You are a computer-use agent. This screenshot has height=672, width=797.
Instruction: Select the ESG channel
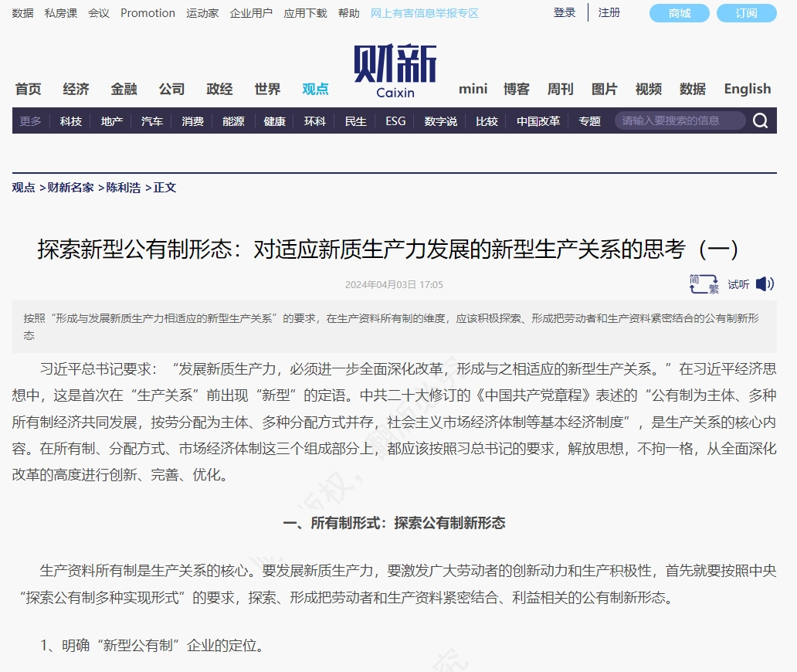pos(395,120)
